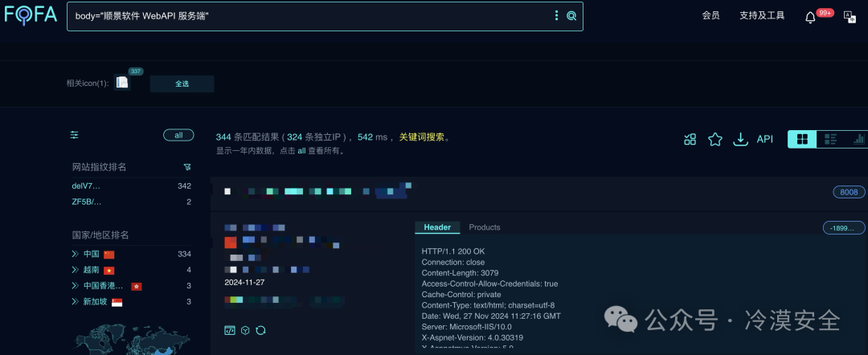This screenshot has width=868, height=355.
Task: Click the X-Aspnet-Version: 4.0.30319 line
Action: [x=473, y=337]
